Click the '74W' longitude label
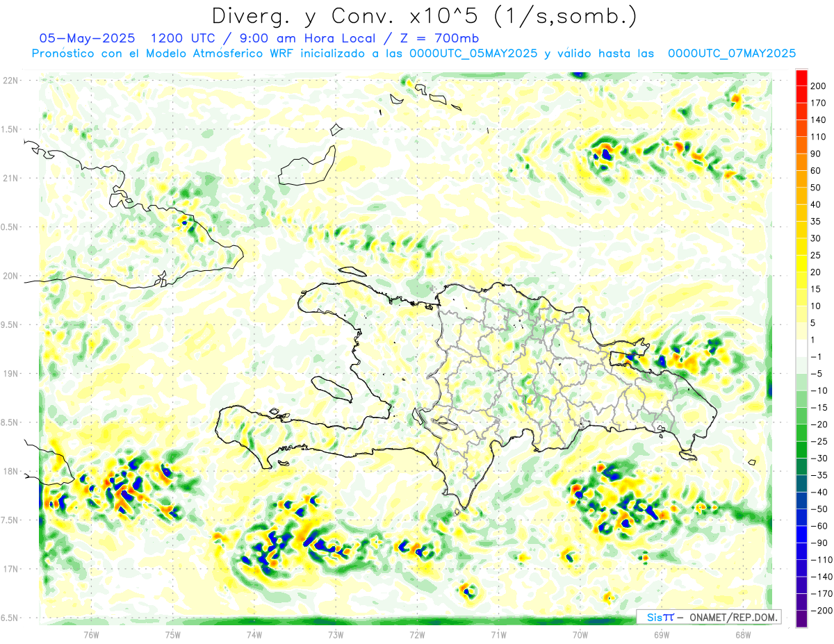Image resolution: width=834 pixels, height=644 pixels. pos(254,634)
